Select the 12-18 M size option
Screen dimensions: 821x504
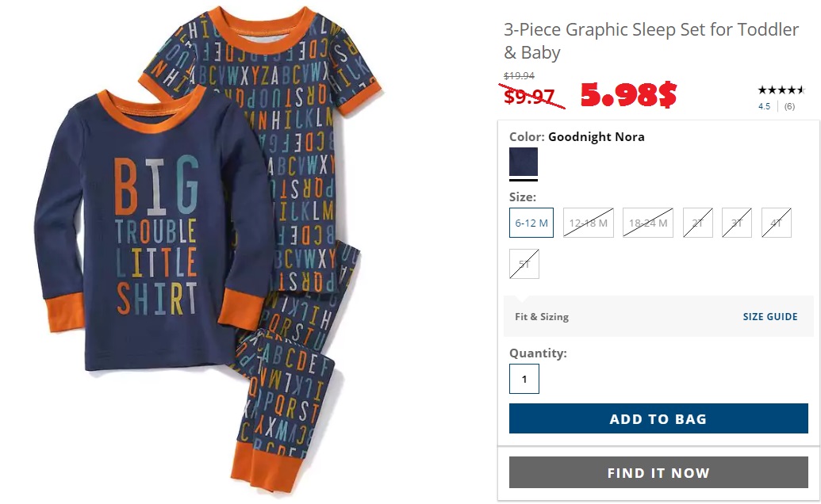588,223
